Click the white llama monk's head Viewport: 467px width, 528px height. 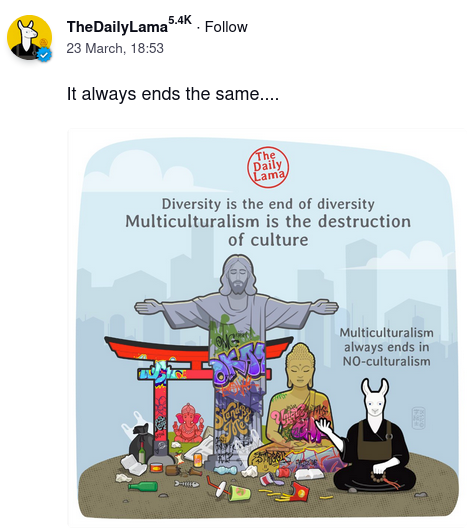tap(375, 401)
